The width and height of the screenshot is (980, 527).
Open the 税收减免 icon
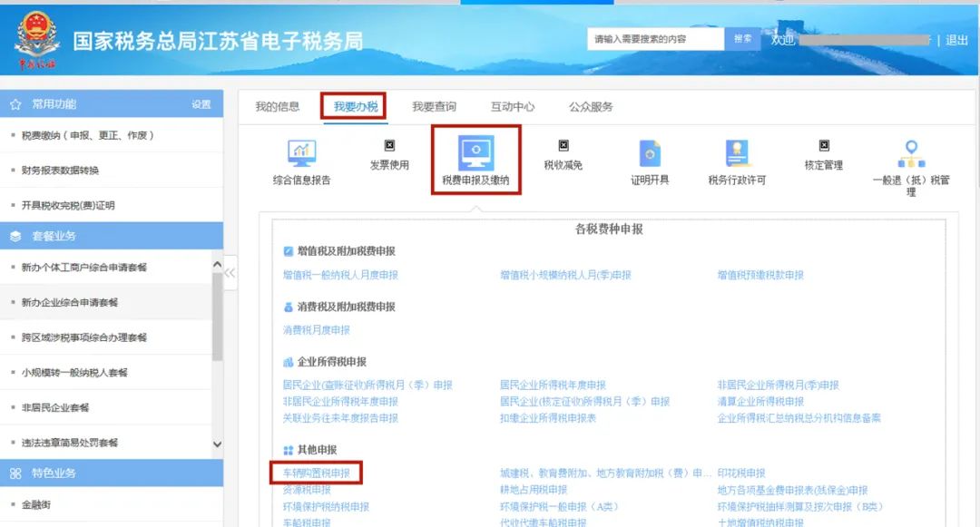(563, 145)
